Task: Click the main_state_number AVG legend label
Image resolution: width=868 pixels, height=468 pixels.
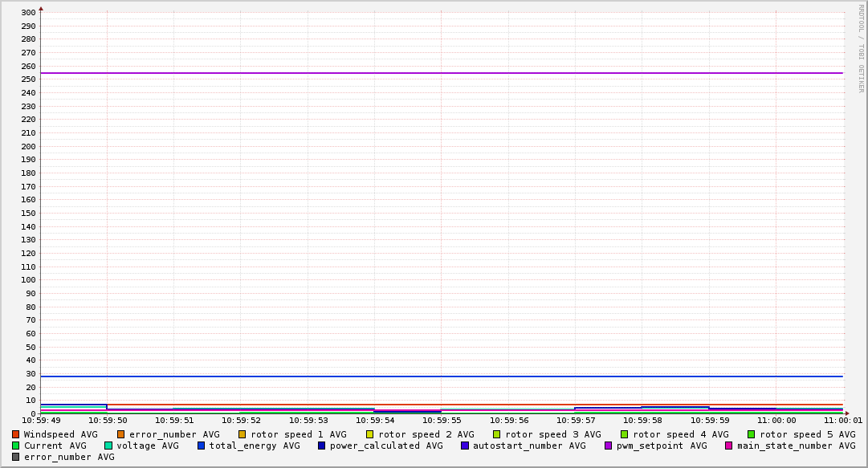Action: (796, 446)
